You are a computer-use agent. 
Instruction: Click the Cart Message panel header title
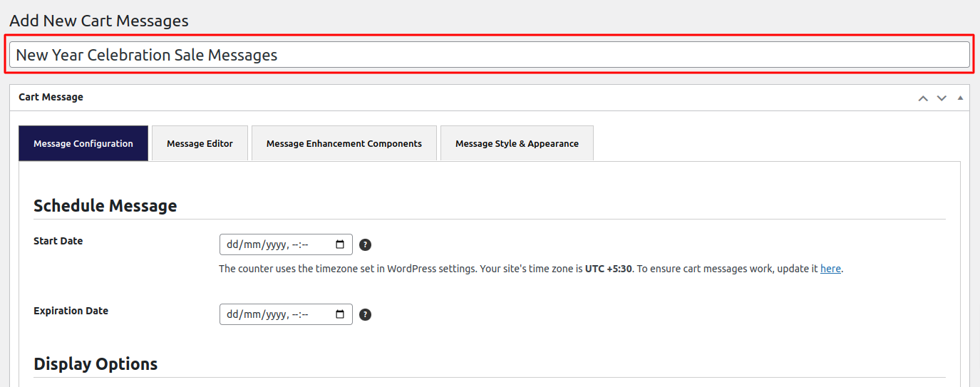51,97
